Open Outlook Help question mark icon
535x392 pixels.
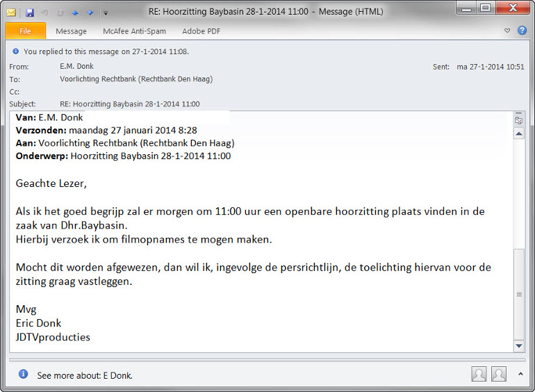522,31
